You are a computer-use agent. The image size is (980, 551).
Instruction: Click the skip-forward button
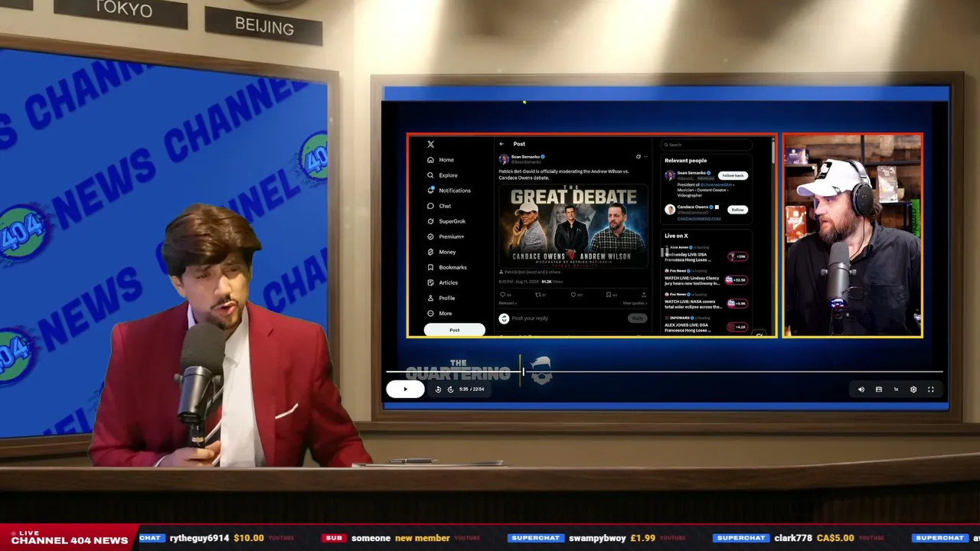[x=450, y=390]
